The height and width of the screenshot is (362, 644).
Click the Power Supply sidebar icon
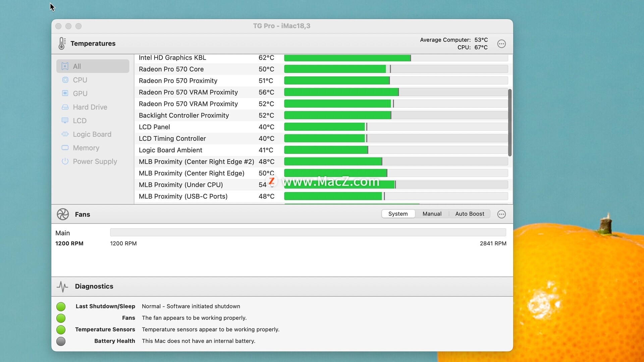[65, 161]
